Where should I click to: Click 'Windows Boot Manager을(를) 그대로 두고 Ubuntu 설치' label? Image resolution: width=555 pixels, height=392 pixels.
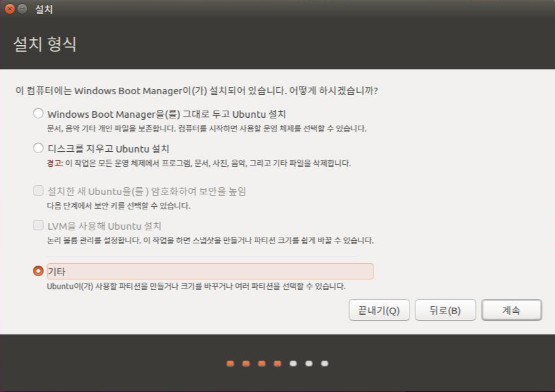point(166,114)
